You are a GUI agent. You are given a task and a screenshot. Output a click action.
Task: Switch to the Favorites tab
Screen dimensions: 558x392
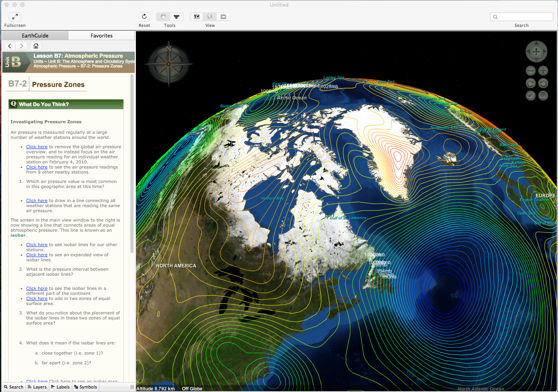tap(101, 35)
